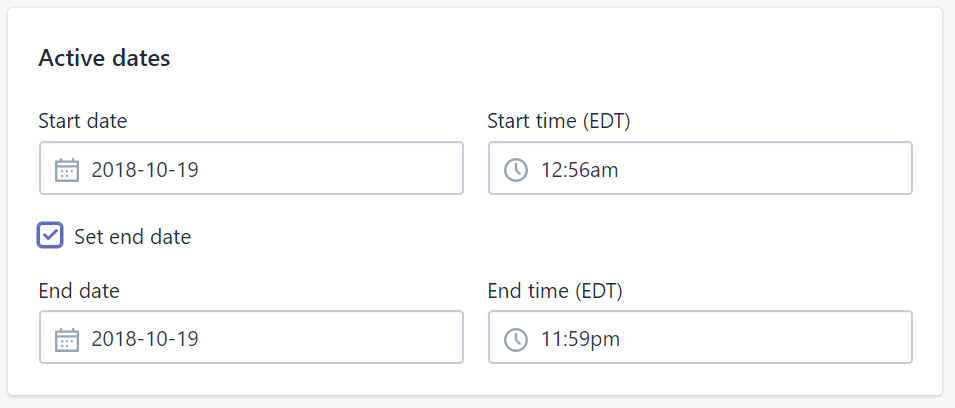Click the 12:56am start time value
This screenshot has width=955, height=408.
580,170
